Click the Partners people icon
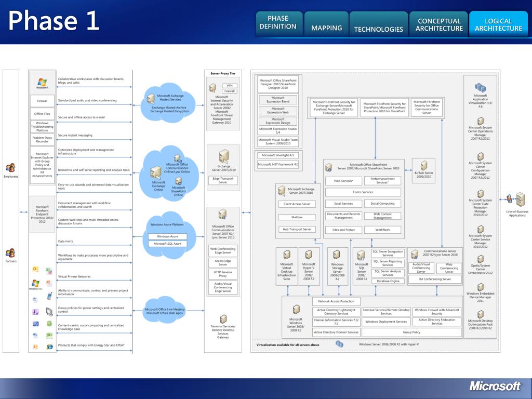The image size is (532, 399). point(10,253)
